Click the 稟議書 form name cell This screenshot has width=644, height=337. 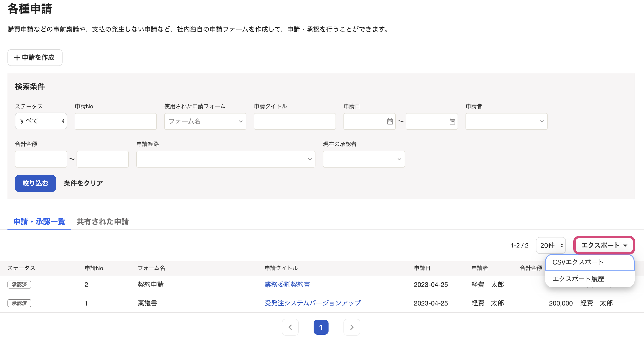(147, 303)
